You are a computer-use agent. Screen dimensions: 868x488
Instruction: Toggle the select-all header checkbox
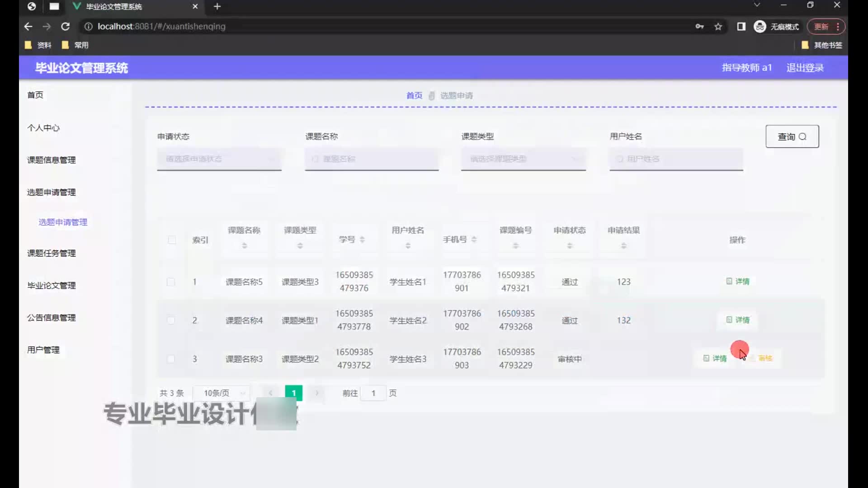(172, 240)
